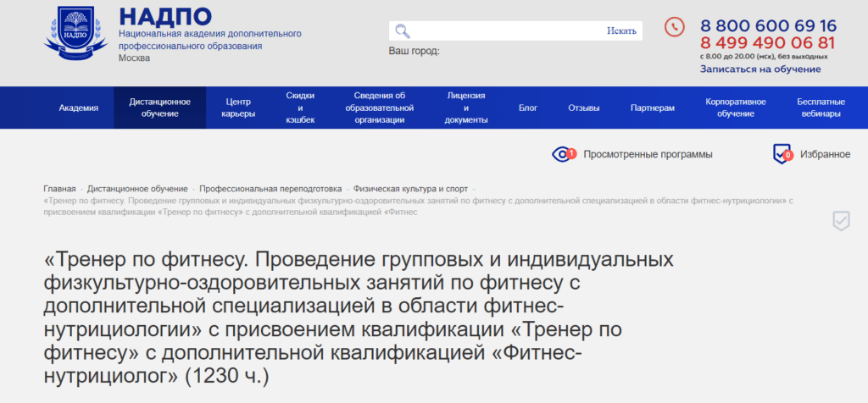Open Лицензия и документы menu item
Screen dimensions: 868x403
click(x=466, y=108)
